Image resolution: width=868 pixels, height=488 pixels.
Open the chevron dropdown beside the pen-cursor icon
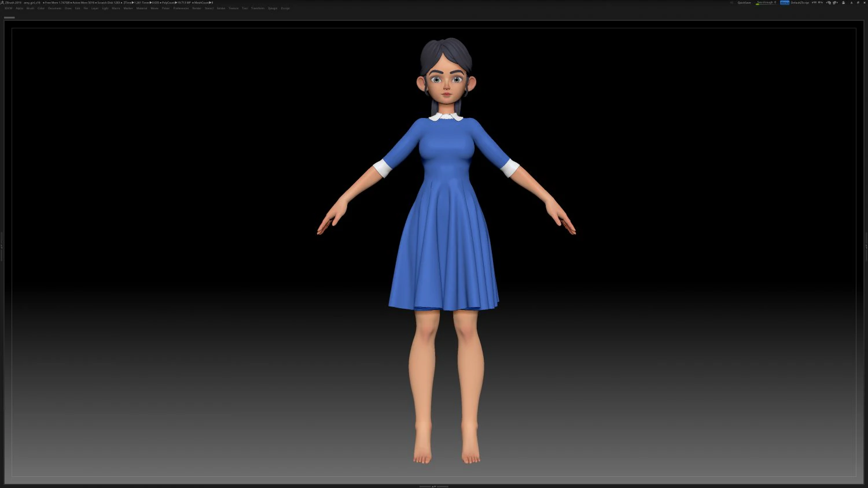(837, 2)
